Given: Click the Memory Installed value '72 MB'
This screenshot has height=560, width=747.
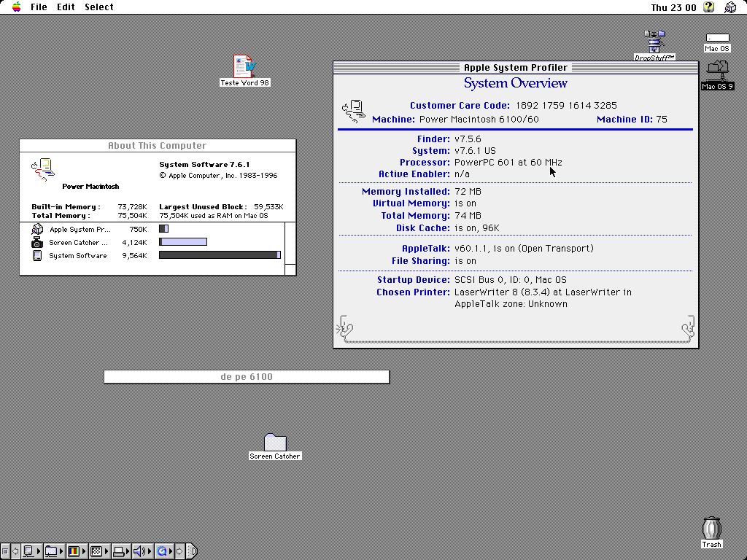Looking at the screenshot, I should tap(468, 192).
